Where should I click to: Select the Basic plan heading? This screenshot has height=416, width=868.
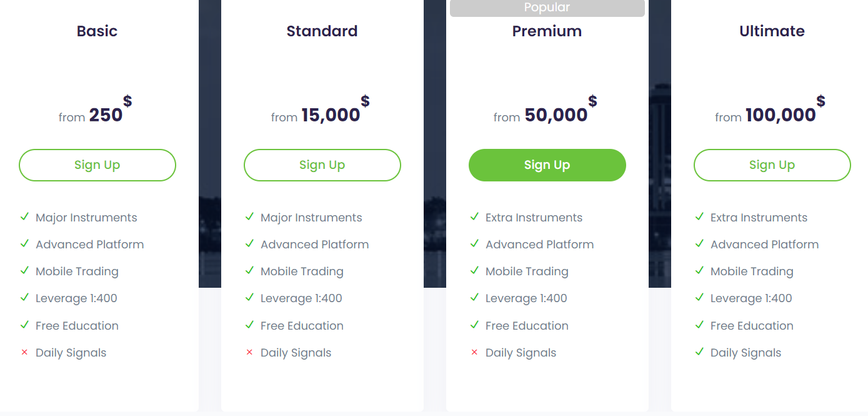pos(97,31)
